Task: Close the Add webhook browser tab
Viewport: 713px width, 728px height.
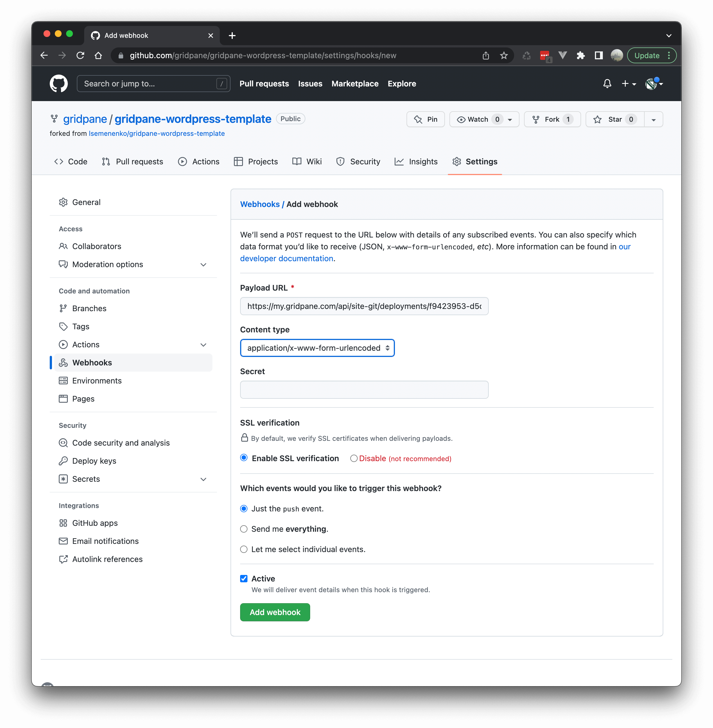Action: tap(211, 36)
